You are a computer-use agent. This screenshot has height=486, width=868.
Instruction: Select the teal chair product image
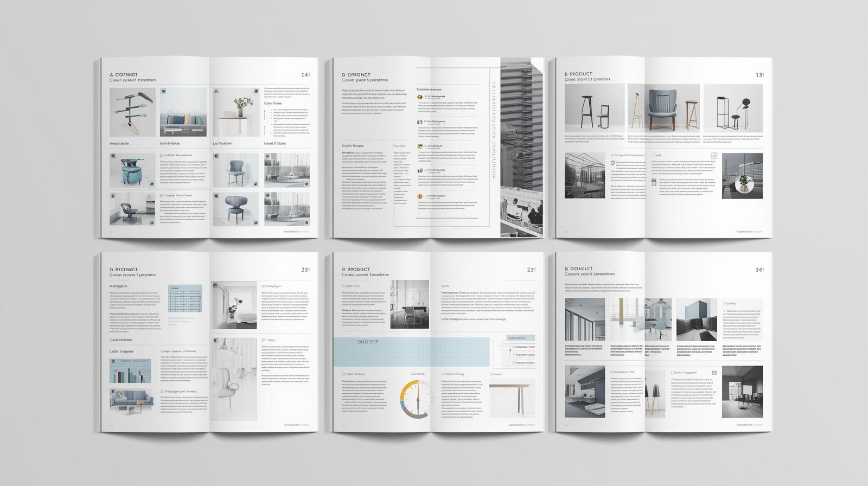(x=132, y=170)
